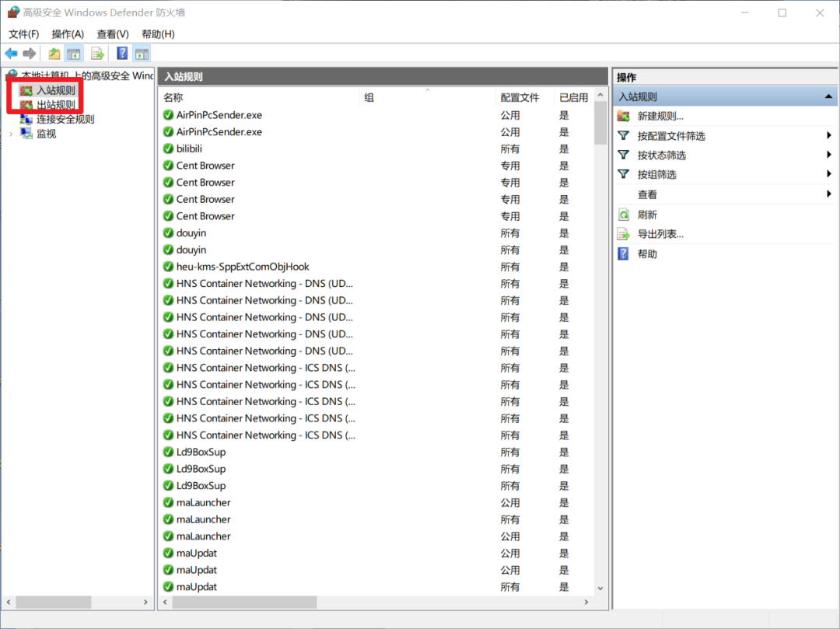Select 入站规则 in the left tree
840x629 pixels.
pyautogui.click(x=56, y=90)
